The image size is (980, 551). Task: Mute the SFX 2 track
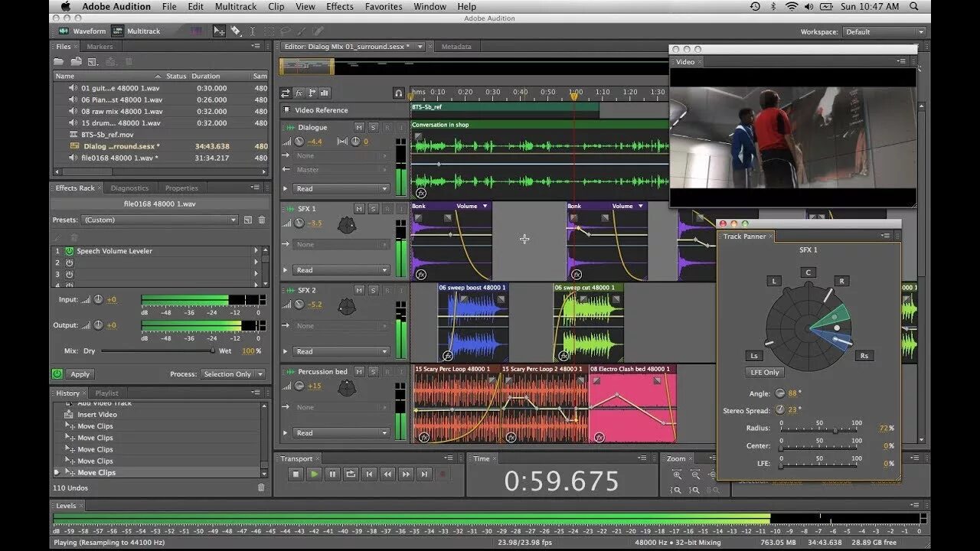358,290
